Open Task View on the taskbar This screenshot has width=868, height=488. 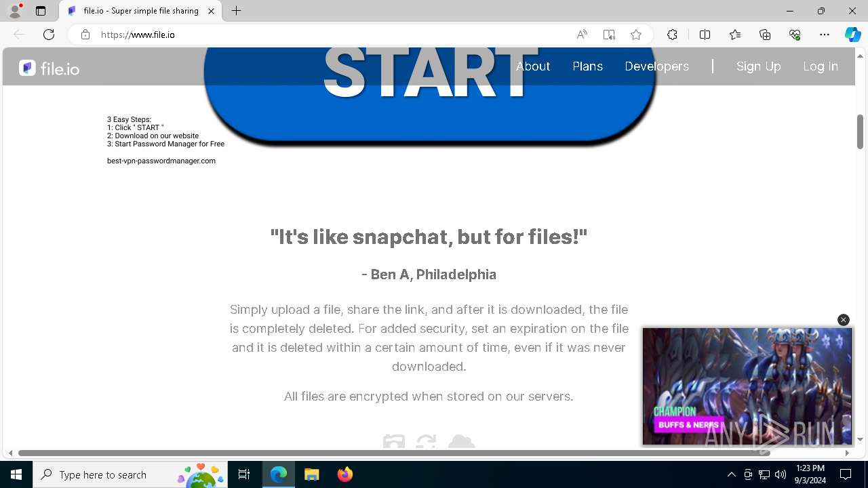(x=244, y=474)
